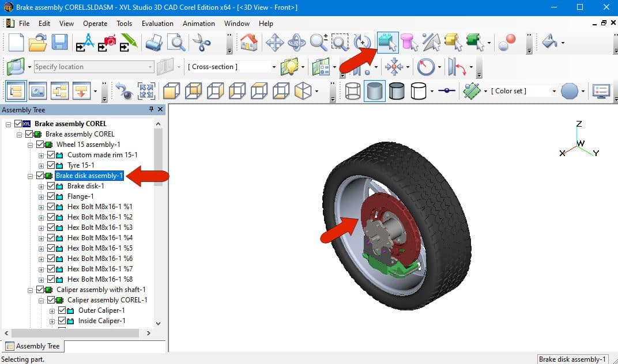Select the highlighted part selection tool
This screenshot has height=364, width=618.
(388, 42)
